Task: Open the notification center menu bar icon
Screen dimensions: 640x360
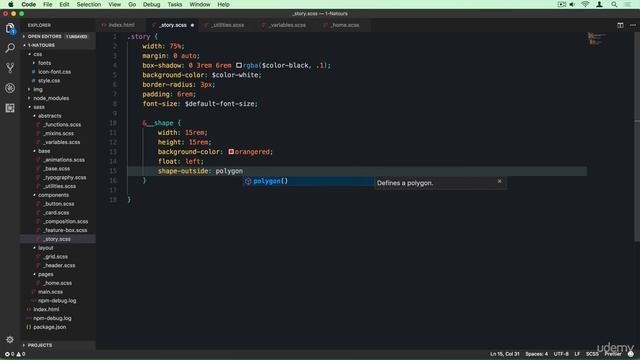Action: coord(628,4)
